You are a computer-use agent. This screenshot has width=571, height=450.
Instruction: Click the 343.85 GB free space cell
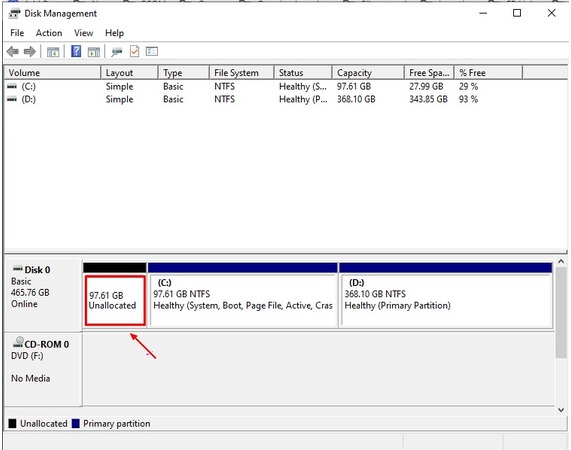click(x=428, y=99)
